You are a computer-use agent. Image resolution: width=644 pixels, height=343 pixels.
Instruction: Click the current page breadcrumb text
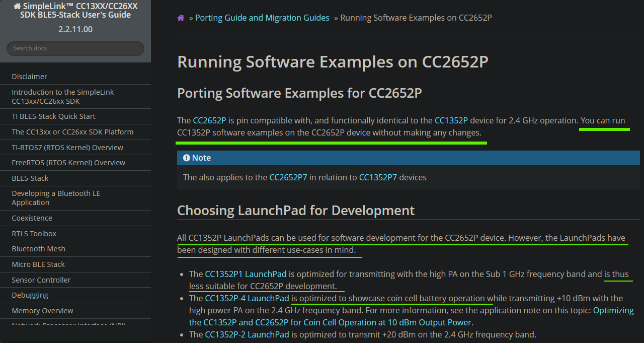[x=416, y=18]
